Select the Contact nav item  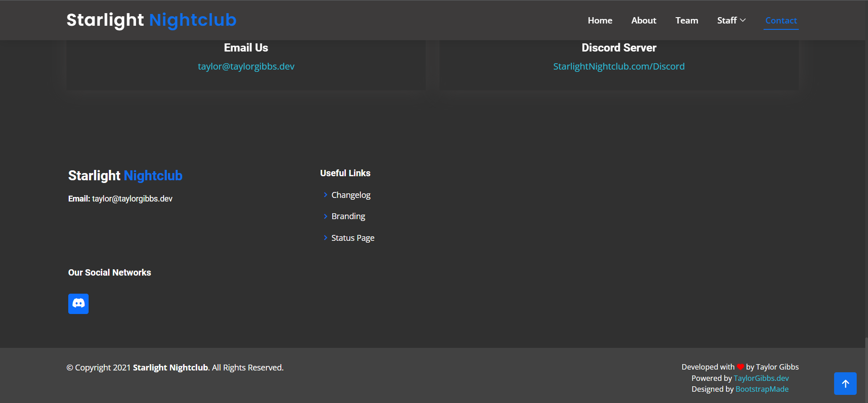coord(781,20)
